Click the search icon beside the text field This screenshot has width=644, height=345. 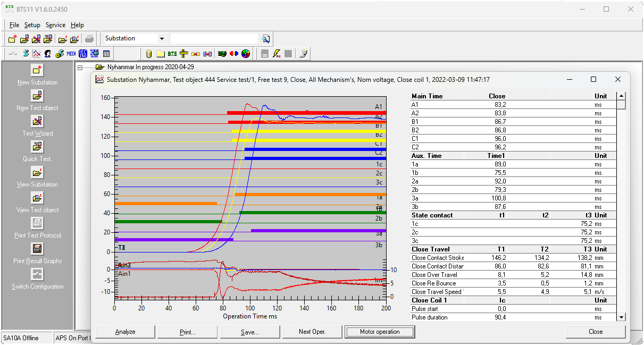click(266, 39)
